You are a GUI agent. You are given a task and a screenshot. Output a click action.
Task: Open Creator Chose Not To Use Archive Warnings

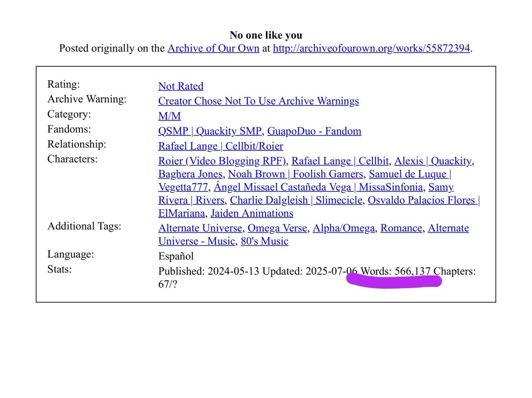[258, 101]
